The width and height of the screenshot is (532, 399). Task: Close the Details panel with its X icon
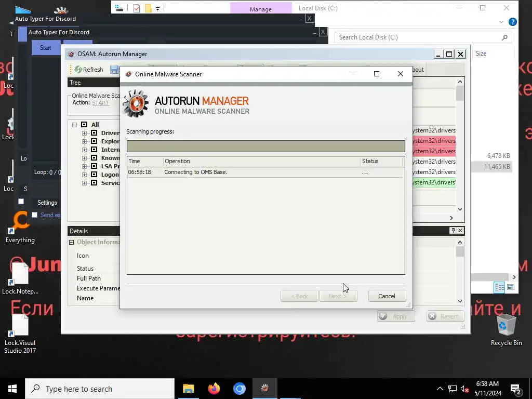460,230
